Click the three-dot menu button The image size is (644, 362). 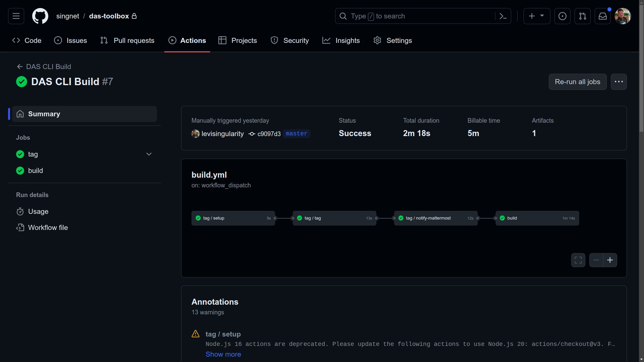click(x=619, y=82)
